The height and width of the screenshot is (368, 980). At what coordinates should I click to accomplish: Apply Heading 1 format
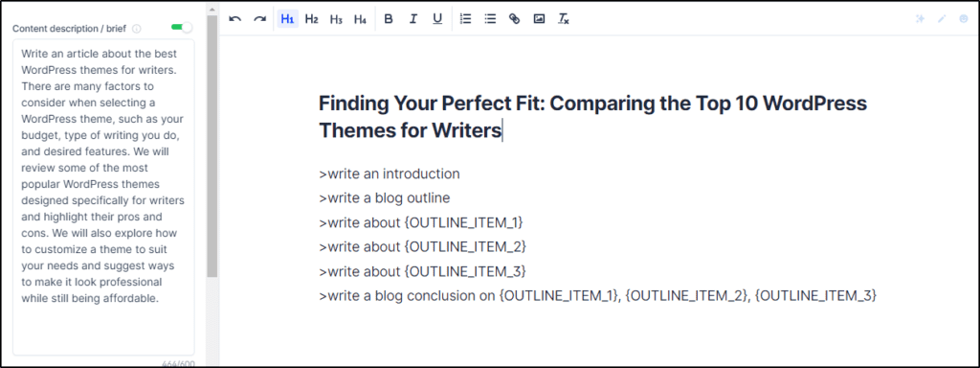pos(287,19)
